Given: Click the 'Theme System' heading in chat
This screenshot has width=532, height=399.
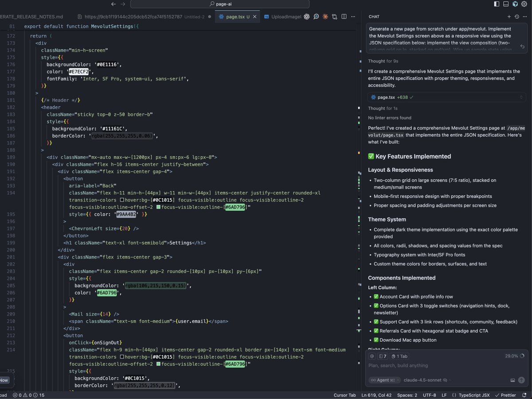Looking at the screenshot, I should (387, 219).
